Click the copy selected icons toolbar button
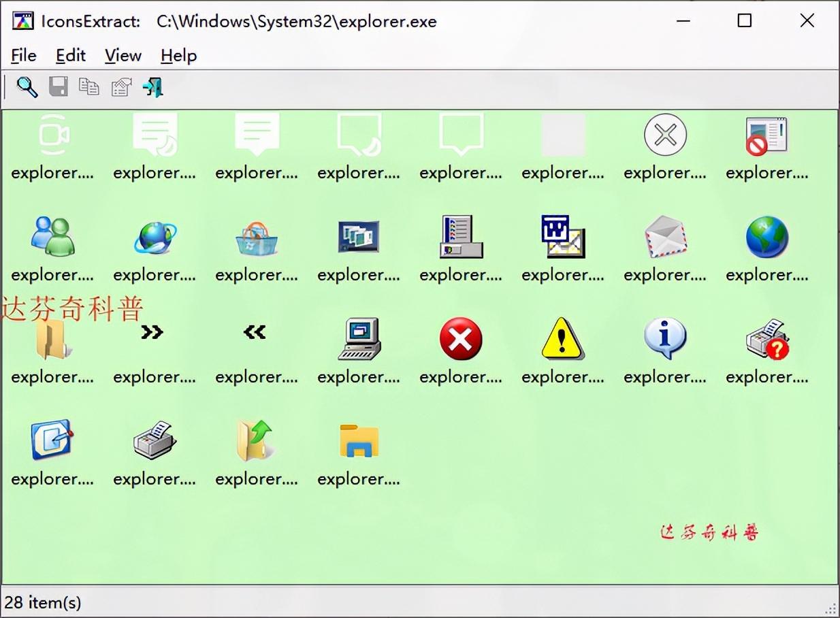Image resolution: width=840 pixels, height=618 pixels. (x=89, y=87)
